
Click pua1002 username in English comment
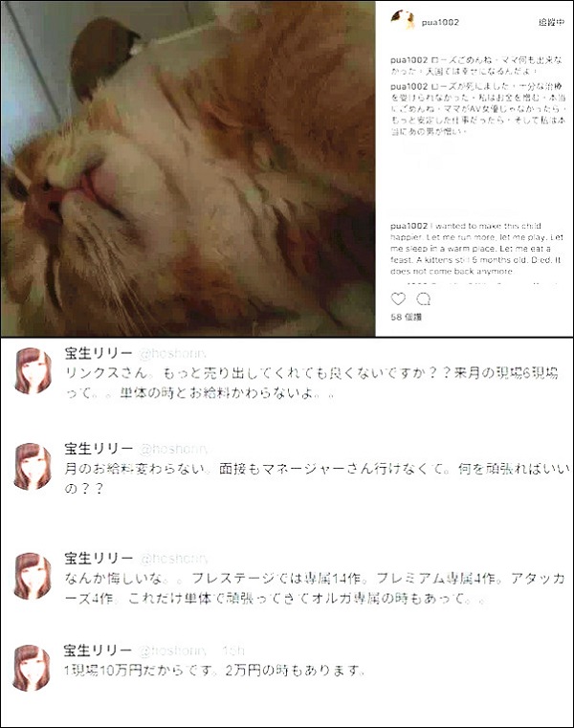coord(408,226)
